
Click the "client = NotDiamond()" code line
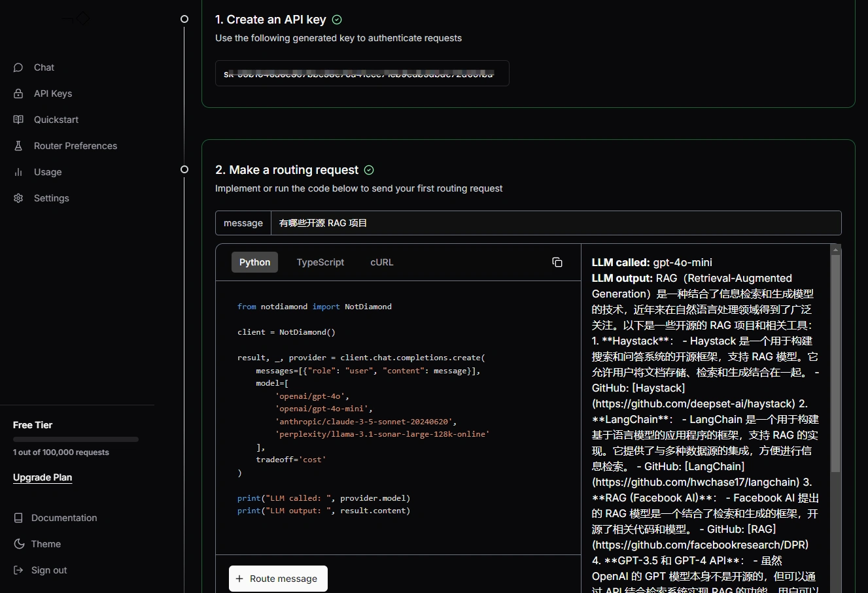coord(286,332)
